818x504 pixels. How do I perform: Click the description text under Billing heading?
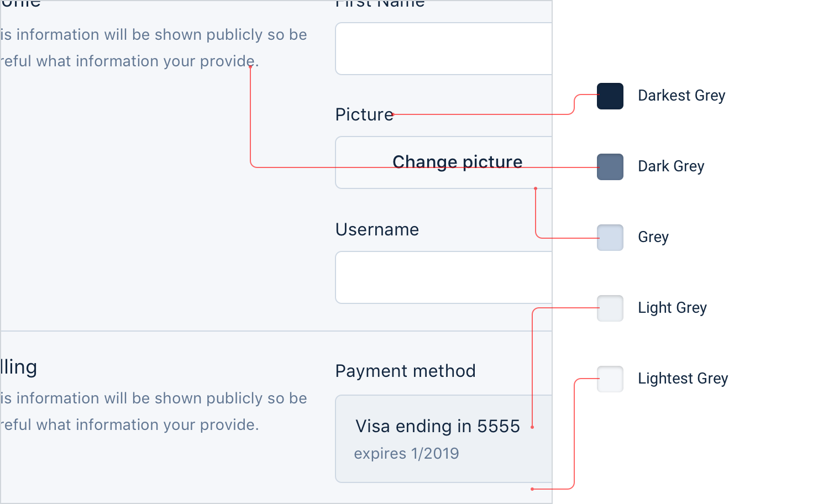click(x=153, y=411)
